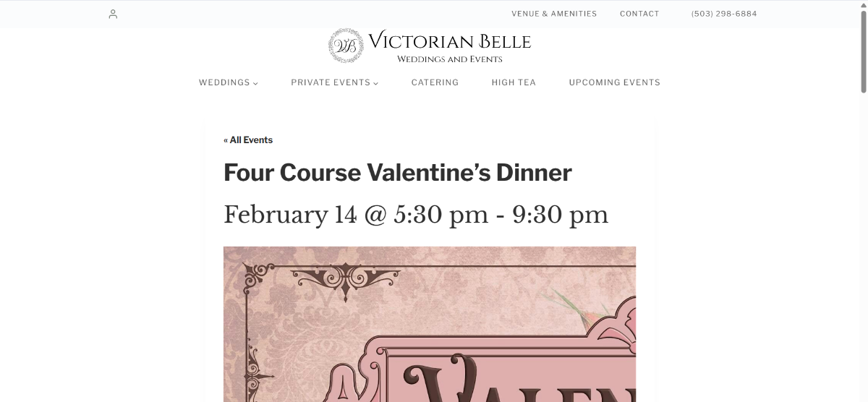Open the Catering page

pos(435,82)
